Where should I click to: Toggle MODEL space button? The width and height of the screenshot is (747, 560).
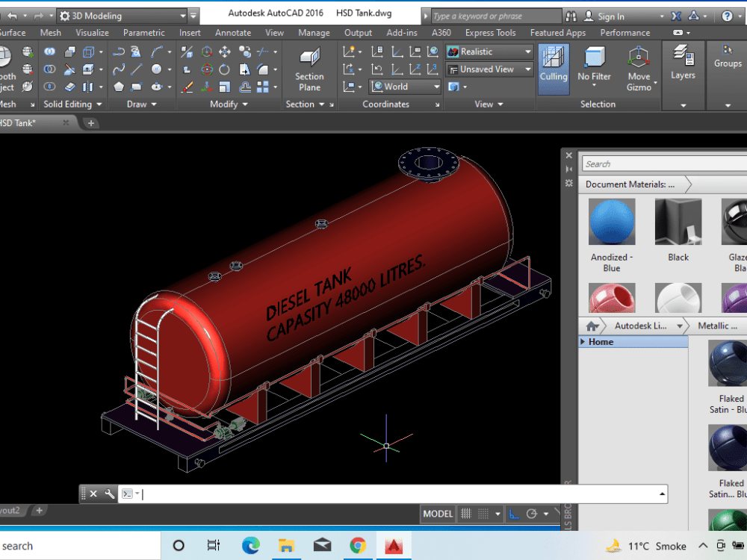tap(438, 514)
